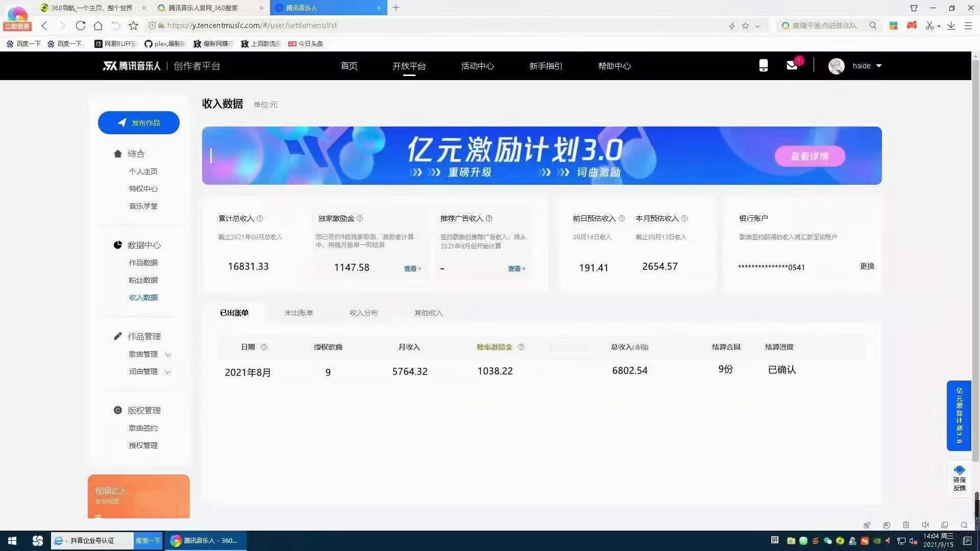The image size is (980, 551).
Task: Click the browser back arrow
Action: [44, 26]
